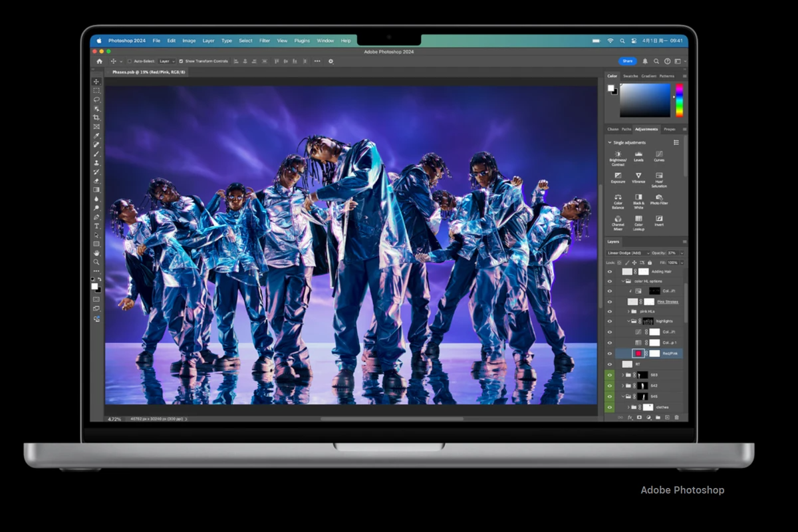798x532 pixels.
Task: Select the Lasso tool
Action: [96, 99]
